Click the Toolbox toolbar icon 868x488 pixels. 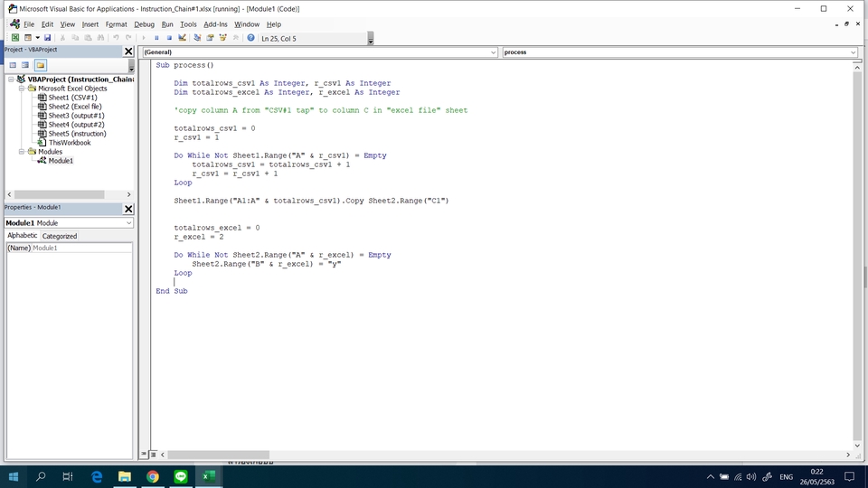tap(235, 38)
